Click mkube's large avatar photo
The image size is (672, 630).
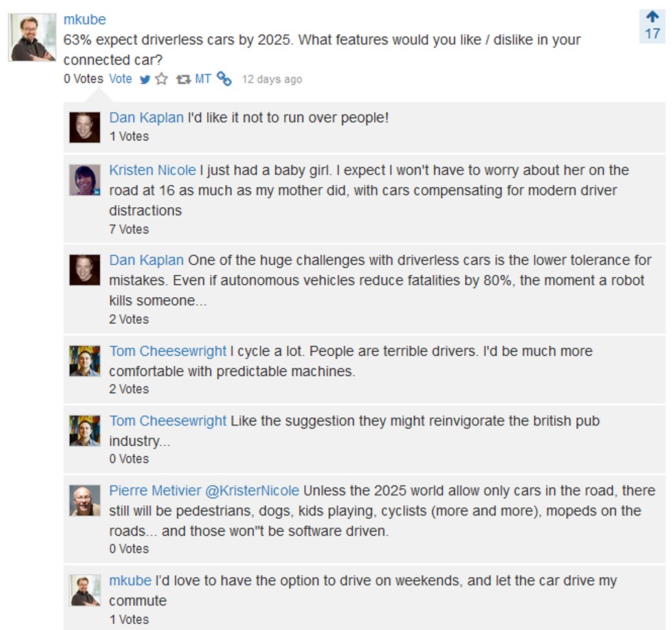click(32, 38)
